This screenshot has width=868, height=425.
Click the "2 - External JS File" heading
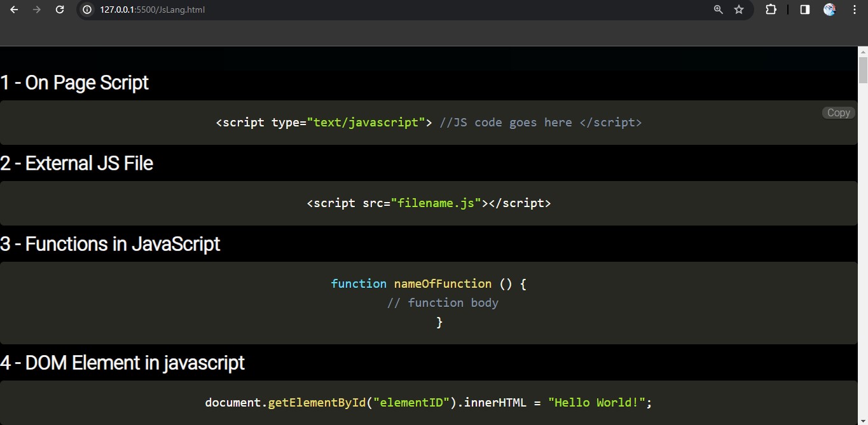coord(76,163)
